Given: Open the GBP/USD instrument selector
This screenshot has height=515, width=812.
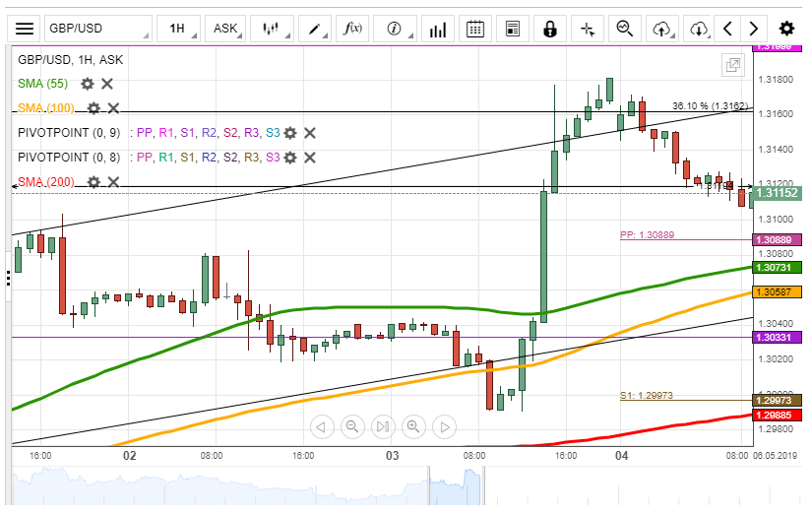Looking at the screenshot, I should tap(97, 29).
